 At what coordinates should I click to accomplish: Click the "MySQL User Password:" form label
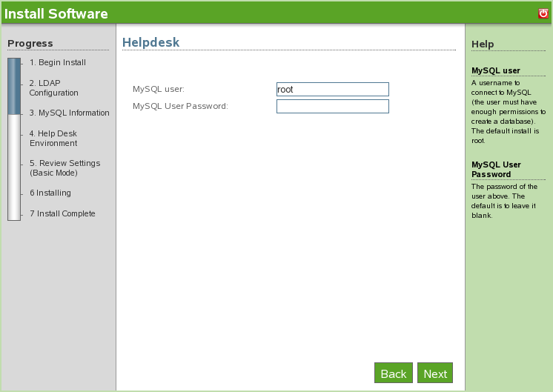point(180,106)
